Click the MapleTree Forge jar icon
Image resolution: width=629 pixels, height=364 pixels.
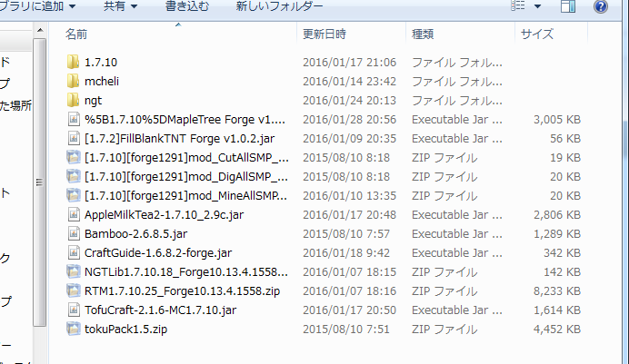click(74, 119)
